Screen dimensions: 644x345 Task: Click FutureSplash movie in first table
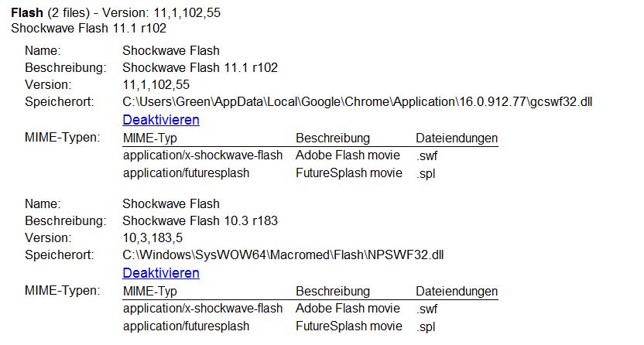coord(348,172)
